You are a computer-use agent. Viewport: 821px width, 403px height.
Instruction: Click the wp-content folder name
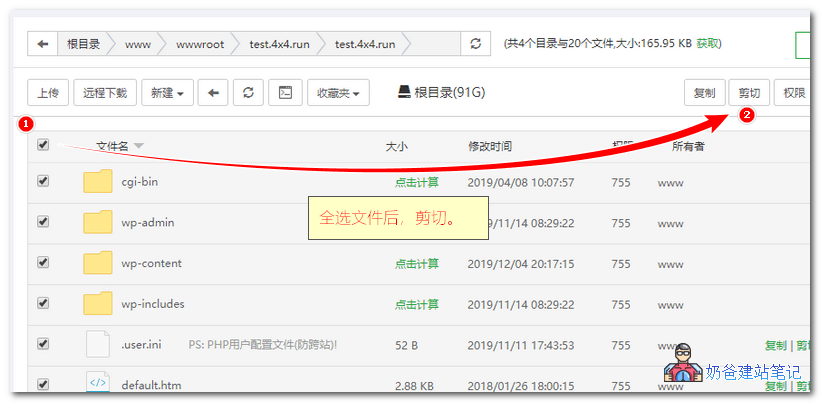151,263
